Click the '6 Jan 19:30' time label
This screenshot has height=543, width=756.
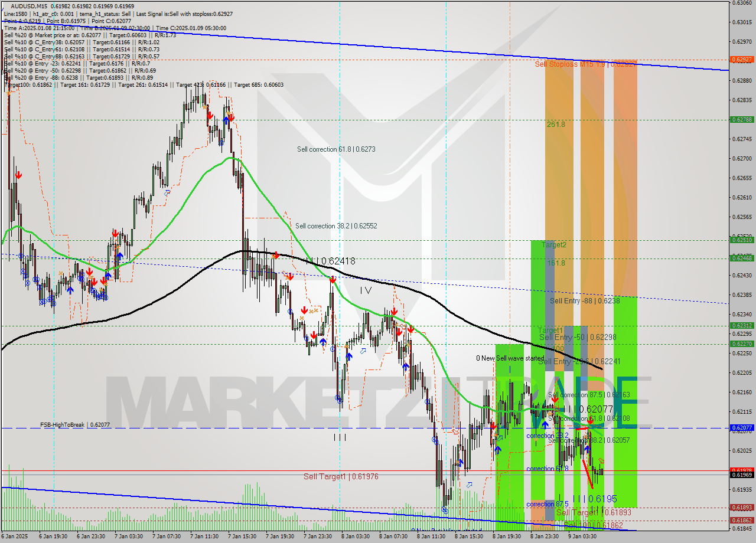pos(52,537)
